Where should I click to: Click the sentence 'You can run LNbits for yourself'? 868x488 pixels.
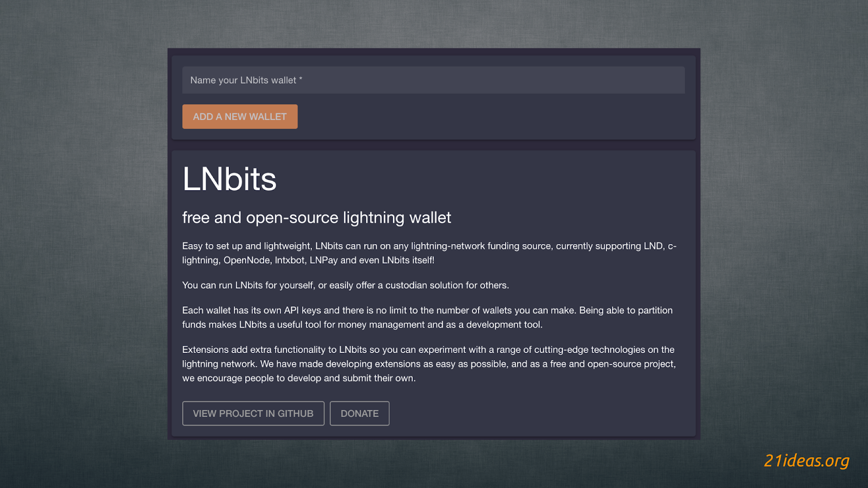click(x=345, y=285)
